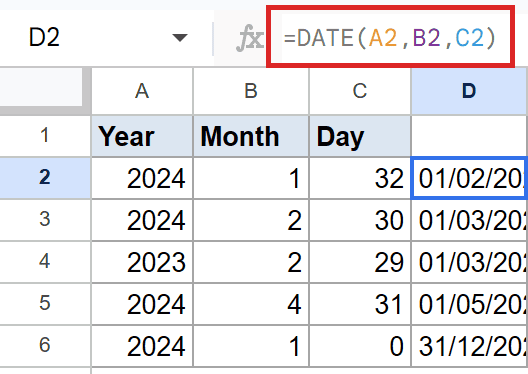The width and height of the screenshot is (528, 374).
Task: Select row 6 header
Action: (x=45, y=346)
